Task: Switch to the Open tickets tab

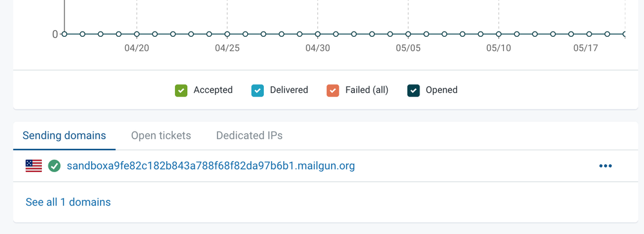Action: click(161, 135)
